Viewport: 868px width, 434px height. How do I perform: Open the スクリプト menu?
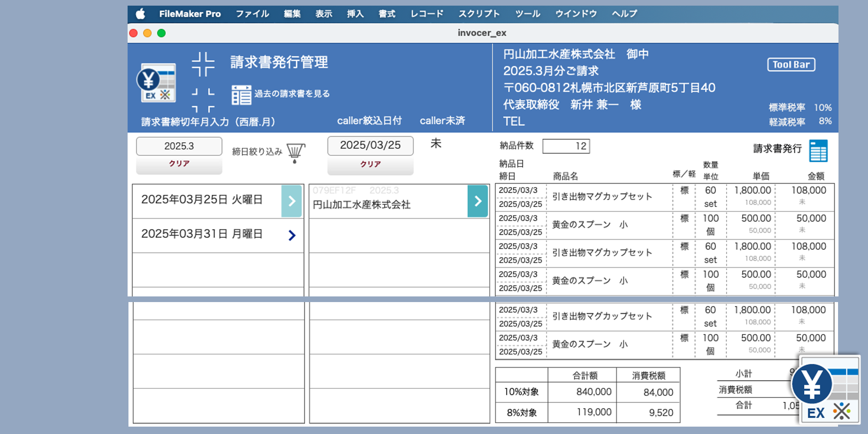479,14
